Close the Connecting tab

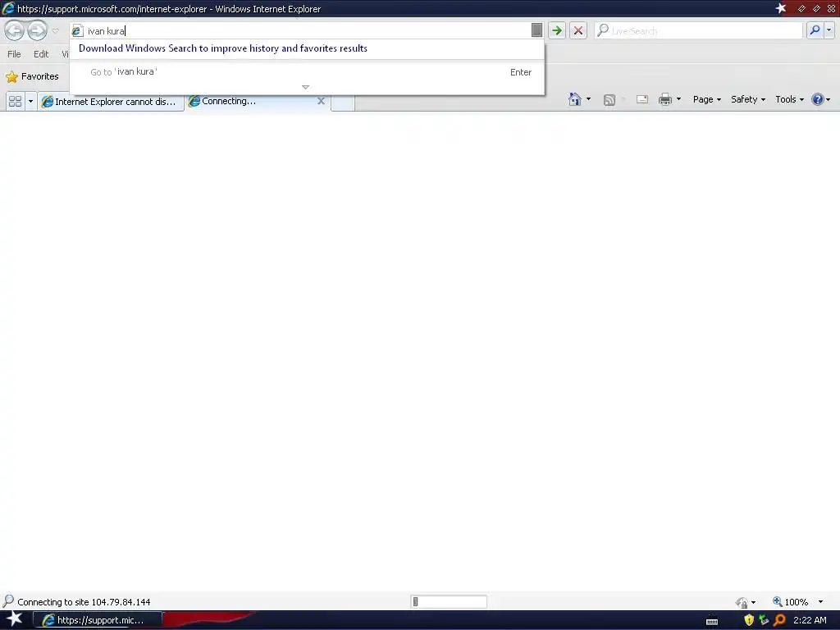321,101
